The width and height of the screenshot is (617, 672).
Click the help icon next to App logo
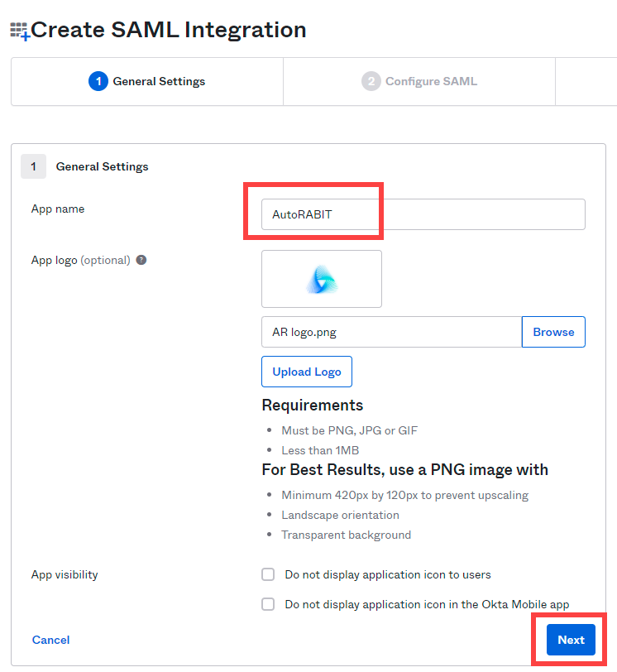[141, 260]
